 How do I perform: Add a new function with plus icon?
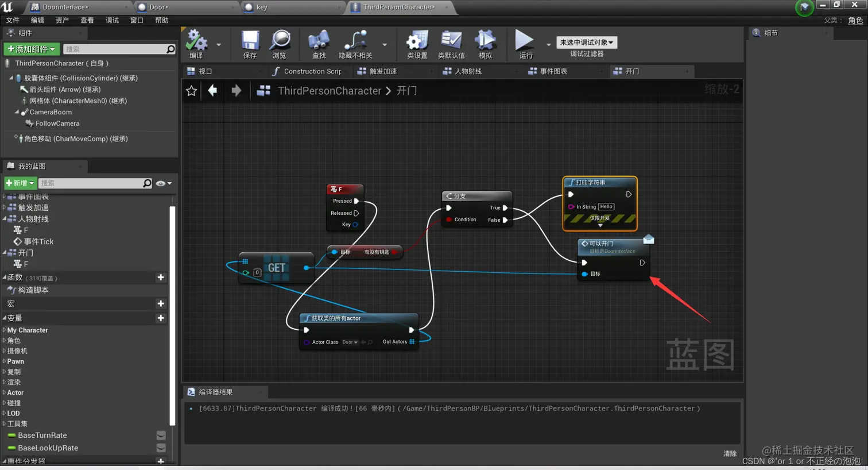point(161,278)
